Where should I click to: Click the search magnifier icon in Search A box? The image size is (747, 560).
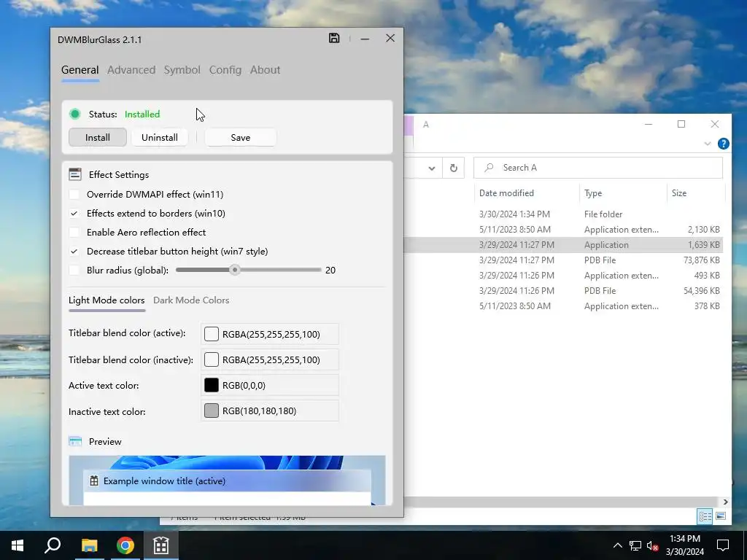489,168
